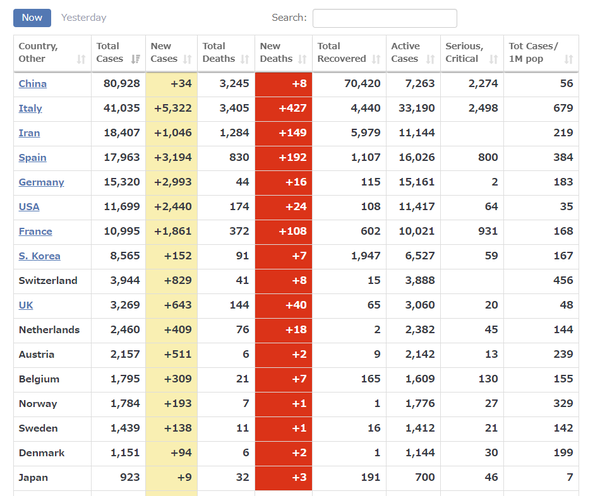The height and width of the screenshot is (496, 600).
Task: Sort by New Cases column arrows
Action: point(187,59)
